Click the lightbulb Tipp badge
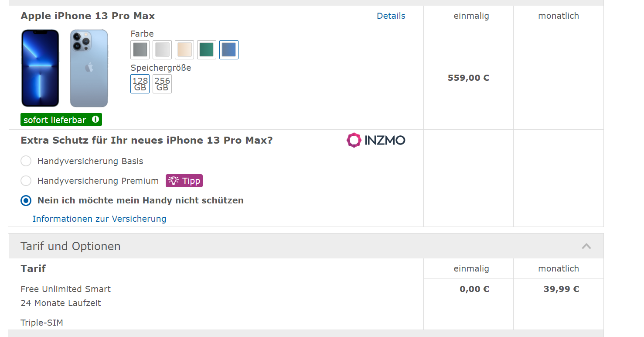 coord(184,181)
